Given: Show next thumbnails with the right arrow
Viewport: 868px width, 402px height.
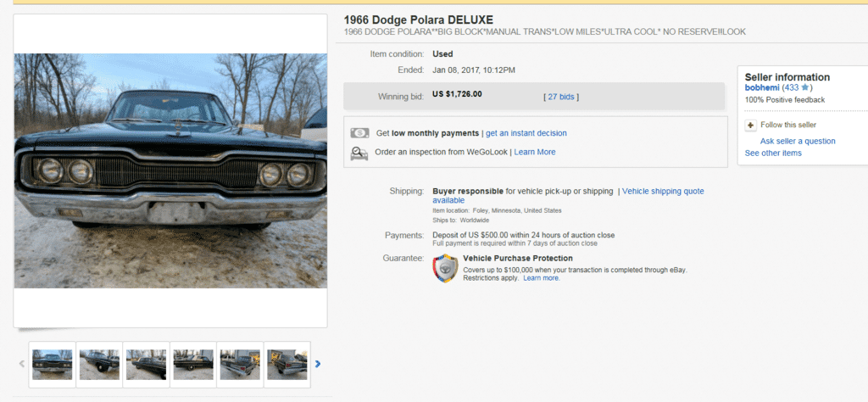Looking at the screenshot, I should pos(318,364).
